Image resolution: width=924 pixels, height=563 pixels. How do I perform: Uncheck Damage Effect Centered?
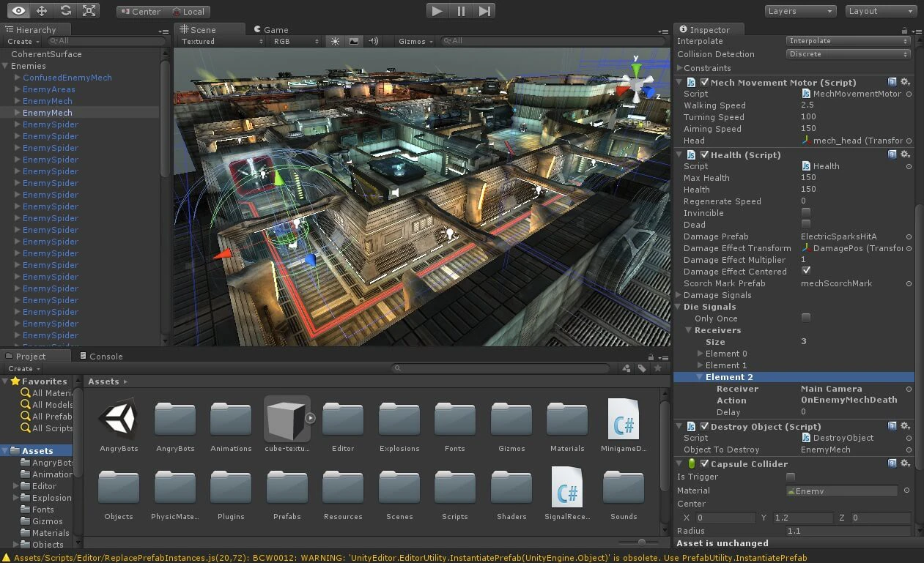[x=806, y=271]
